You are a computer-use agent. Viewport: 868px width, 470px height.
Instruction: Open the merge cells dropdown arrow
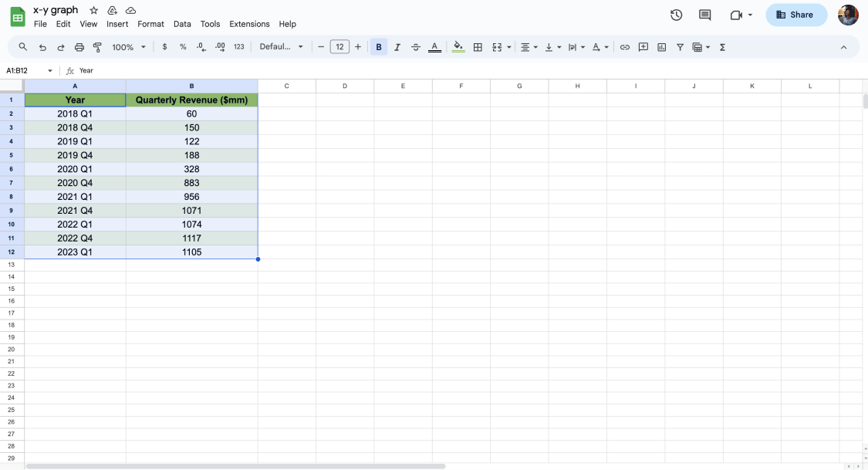click(508, 47)
